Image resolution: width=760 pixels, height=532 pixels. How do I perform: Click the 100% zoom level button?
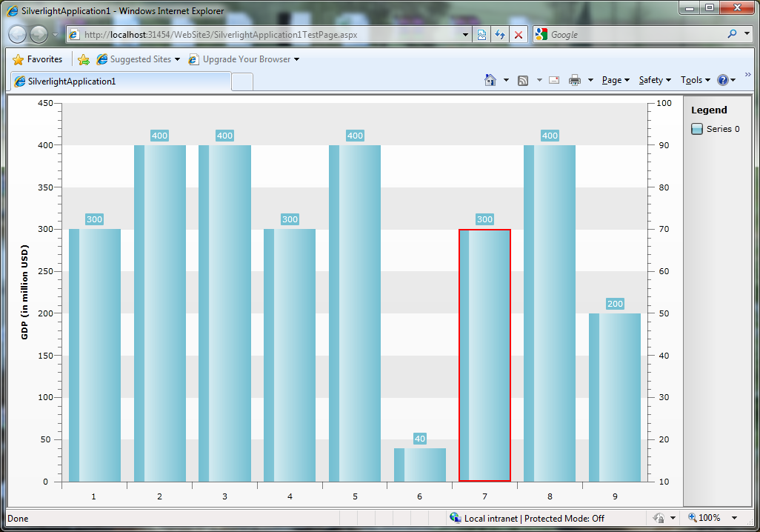tap(704, 518)
